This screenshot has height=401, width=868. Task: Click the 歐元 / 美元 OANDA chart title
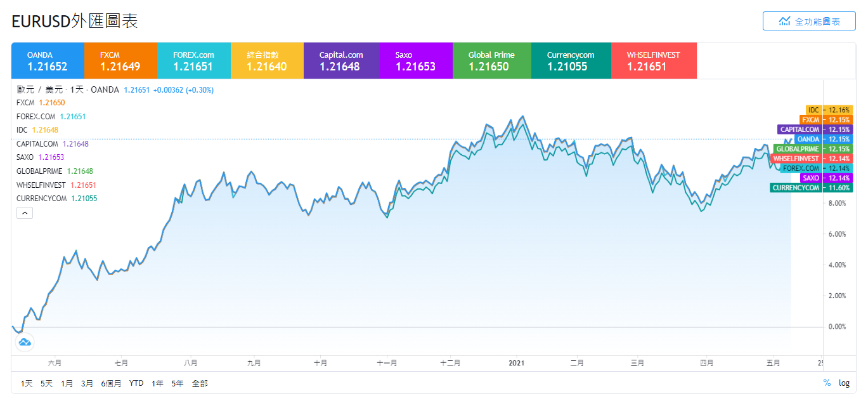coord(68,90)
